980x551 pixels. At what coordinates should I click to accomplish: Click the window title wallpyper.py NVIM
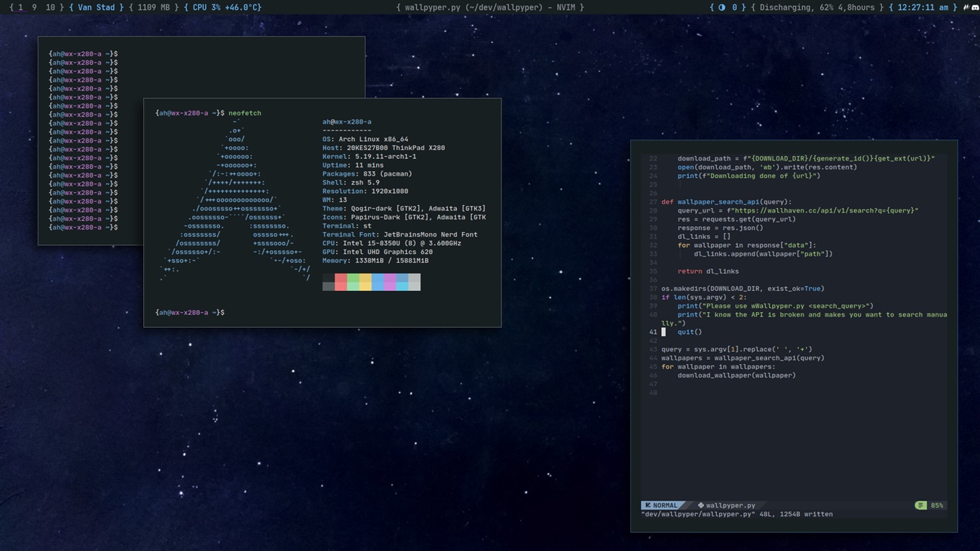[x=490, y=8]
